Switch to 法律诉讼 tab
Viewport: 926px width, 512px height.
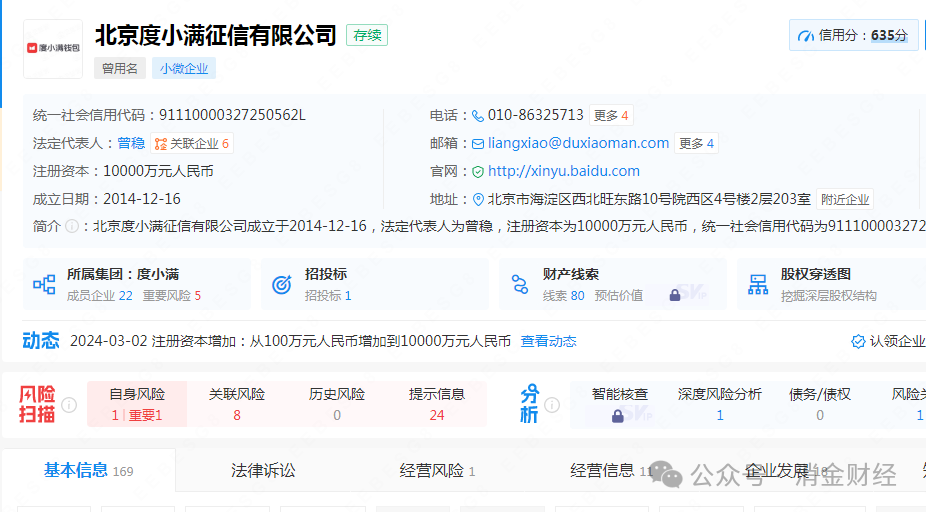click(x=263, y=471)
